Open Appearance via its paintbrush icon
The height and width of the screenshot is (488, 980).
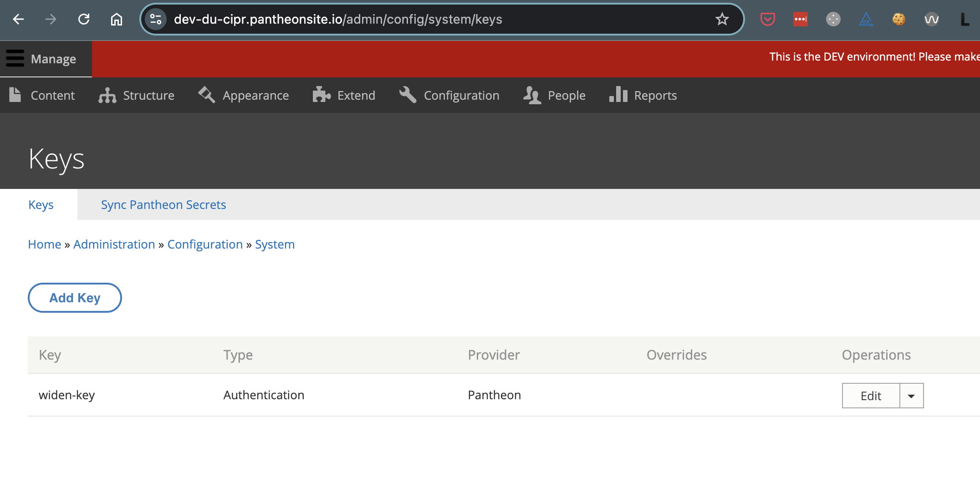point(206,95)
